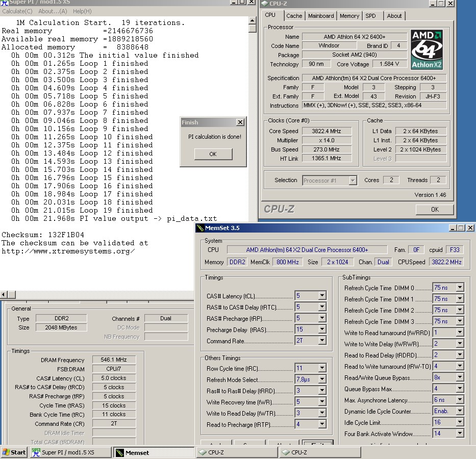Switch to the Mainboard tab in CPU-Z
This screenshot has height=459, width=476.
321,16
